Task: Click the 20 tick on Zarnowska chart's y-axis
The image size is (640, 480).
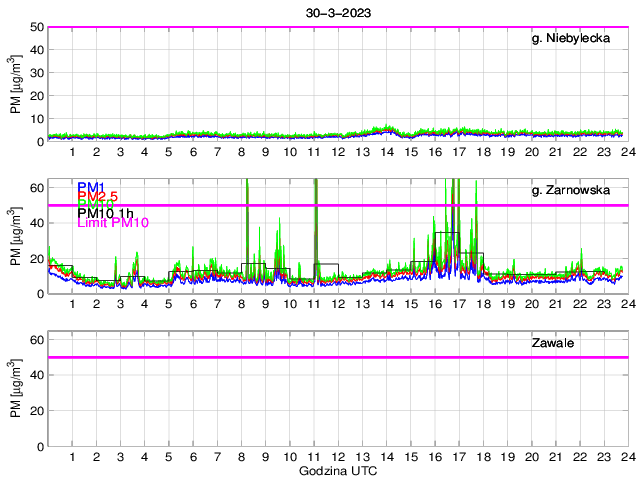Action: [36, 259]
